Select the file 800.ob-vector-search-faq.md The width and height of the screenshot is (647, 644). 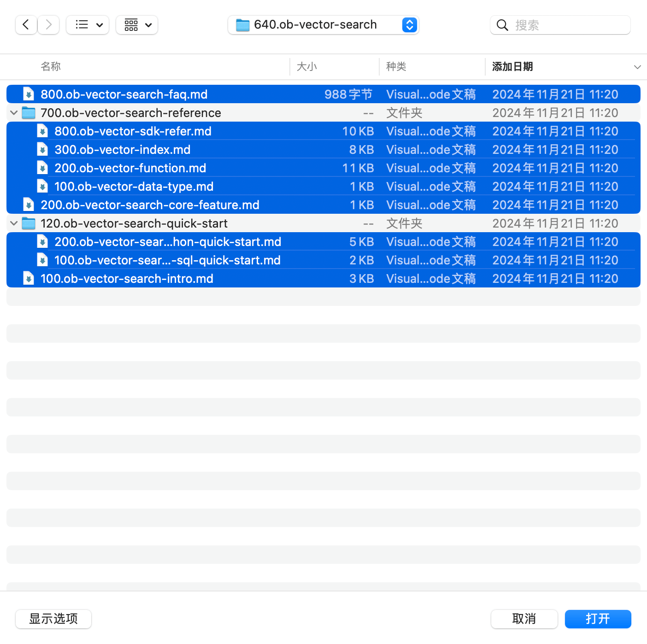124,94
